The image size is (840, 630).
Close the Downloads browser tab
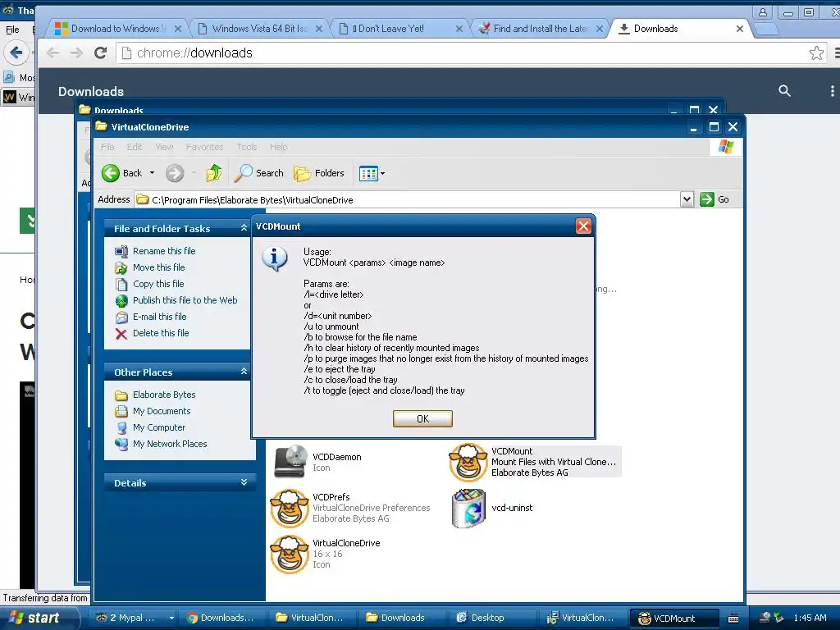coord(740,29)
